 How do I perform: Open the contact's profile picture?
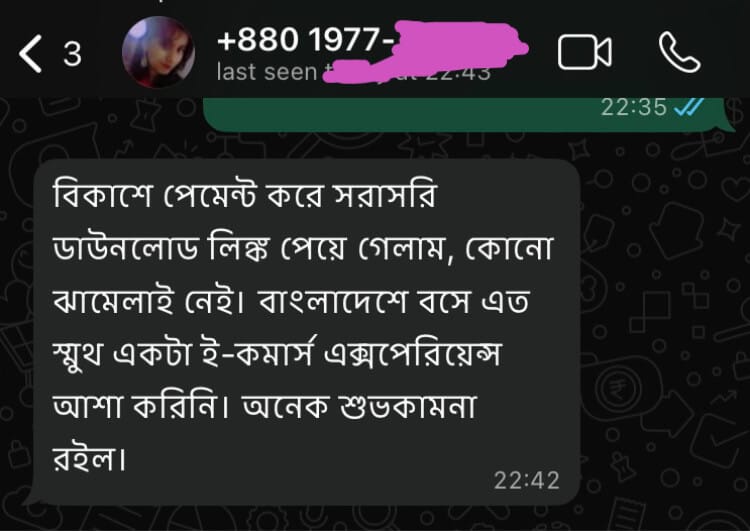click(158, 52)
